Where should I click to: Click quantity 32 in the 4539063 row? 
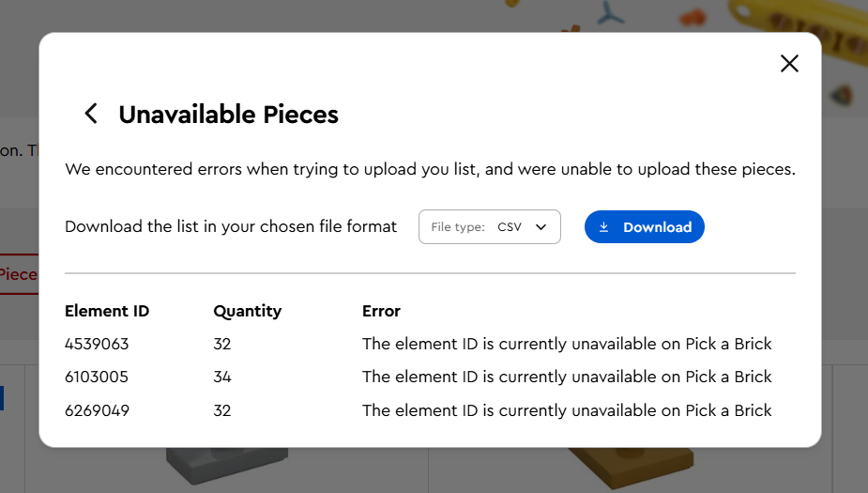(222, 344)
